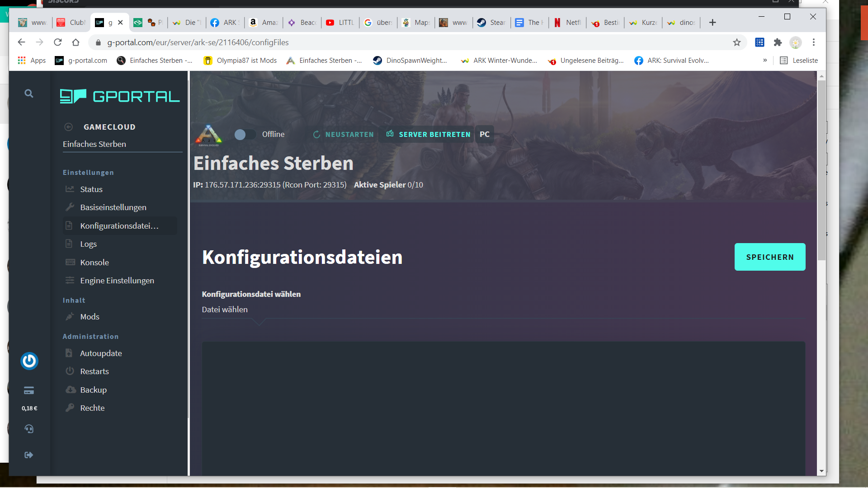Click the PC platform button
The width and height of the screenshot is (868, 488).
click(x=485, y=135)
